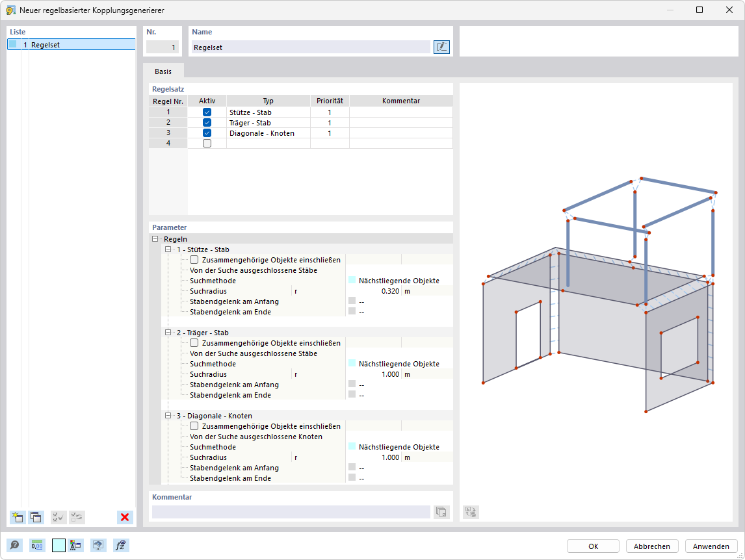Open Typ cell Diagonale - Knoten in rule table
Viewport: 745px width, 560px height.
click(x=268, y=133)
